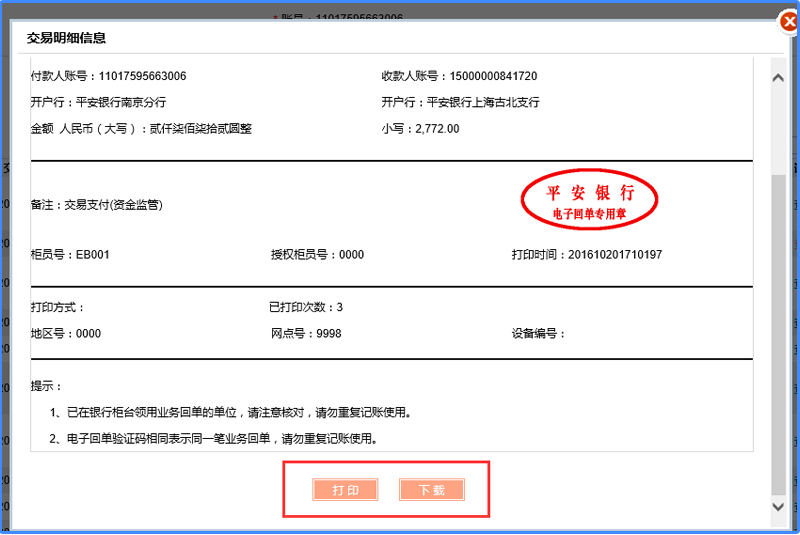800x535 pixels.
Task: Close the 交易明细信息 dialog
Action: point(788,22)
